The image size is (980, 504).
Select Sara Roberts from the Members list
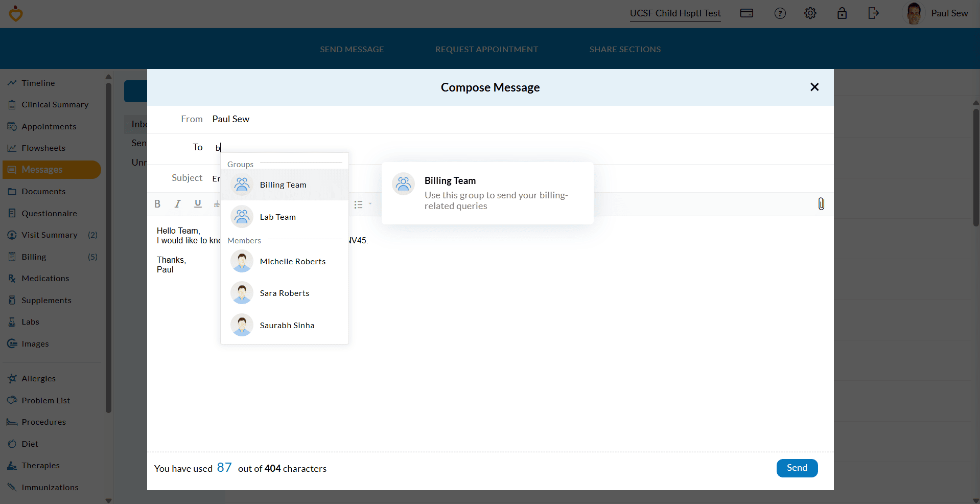285,293
